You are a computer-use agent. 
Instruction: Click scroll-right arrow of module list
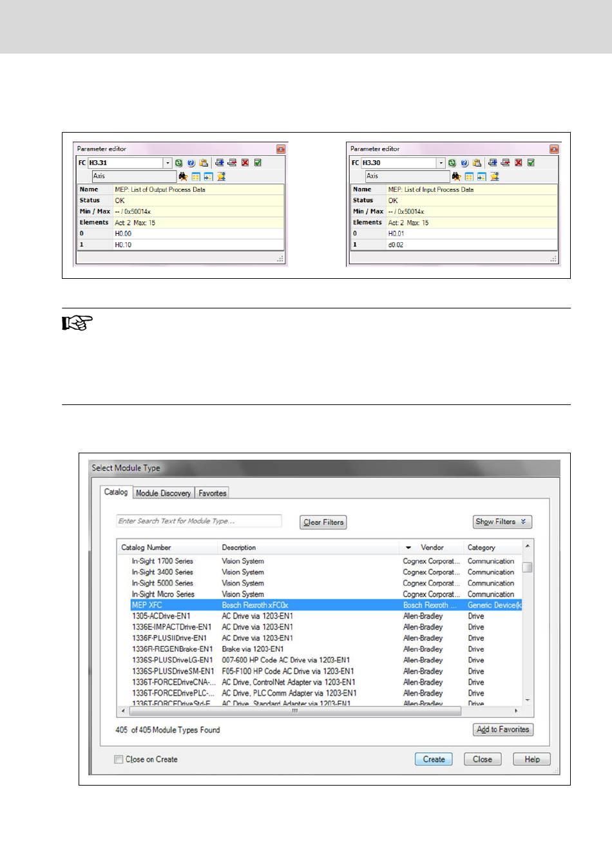[516, 711]
